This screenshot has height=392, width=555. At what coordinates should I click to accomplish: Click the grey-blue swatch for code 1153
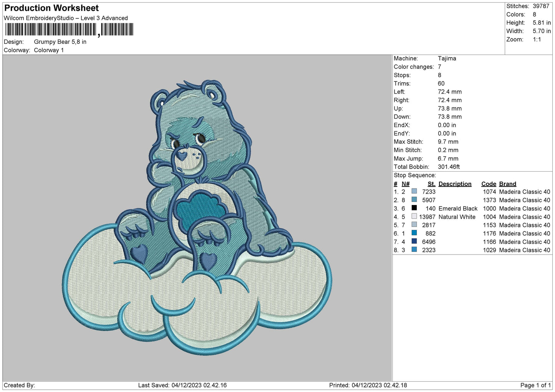[414, 225]
